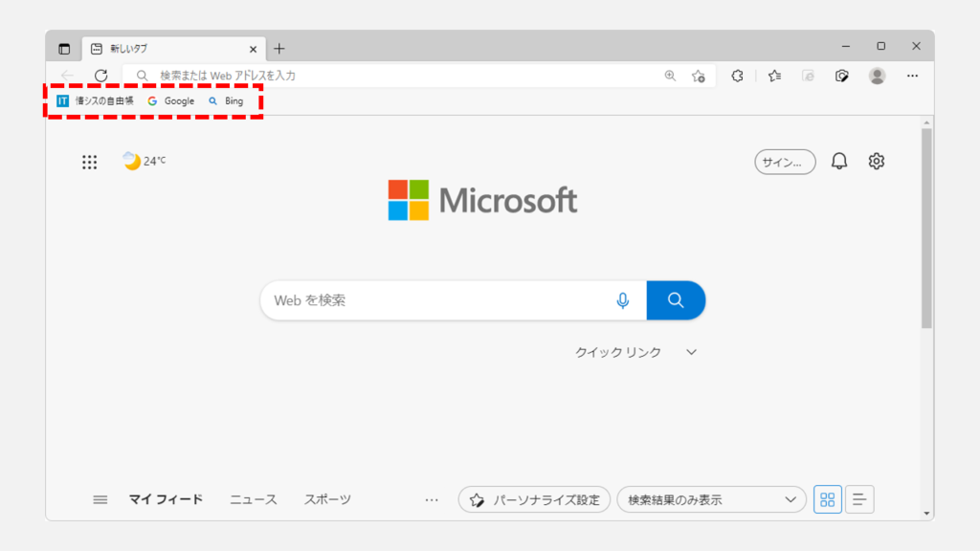This screenshot has width=980, height=551.
Task: Click the scrollbar down arrow
Action: click(x=926, y=514)
